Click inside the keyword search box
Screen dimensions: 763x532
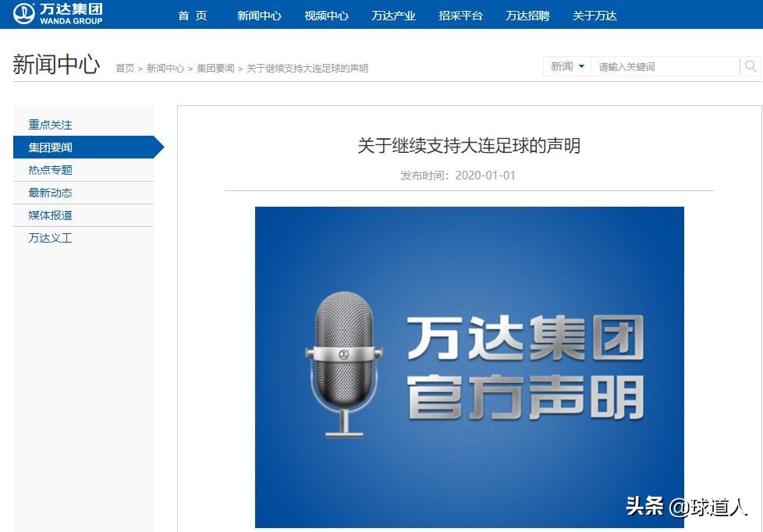pos(663,67)
